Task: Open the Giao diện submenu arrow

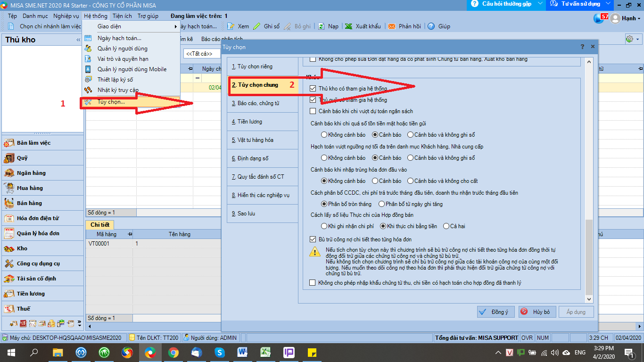Action: coord(176,26)
